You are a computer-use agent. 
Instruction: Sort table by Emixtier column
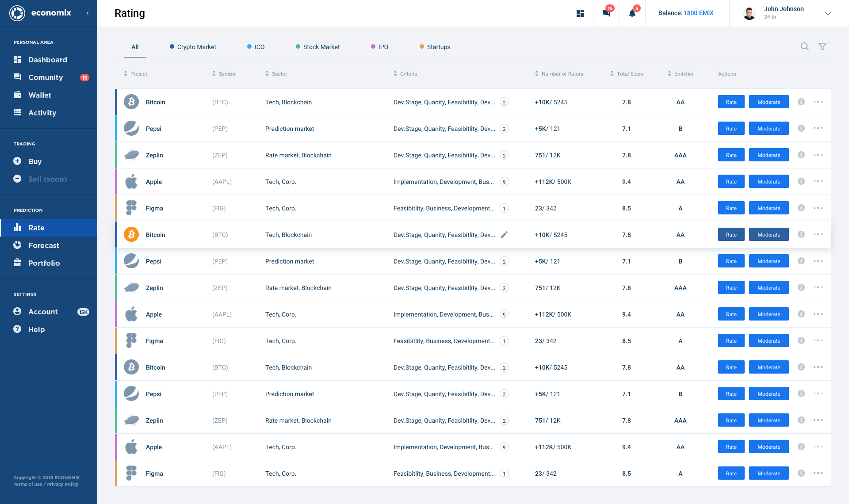tap(681, 74)
